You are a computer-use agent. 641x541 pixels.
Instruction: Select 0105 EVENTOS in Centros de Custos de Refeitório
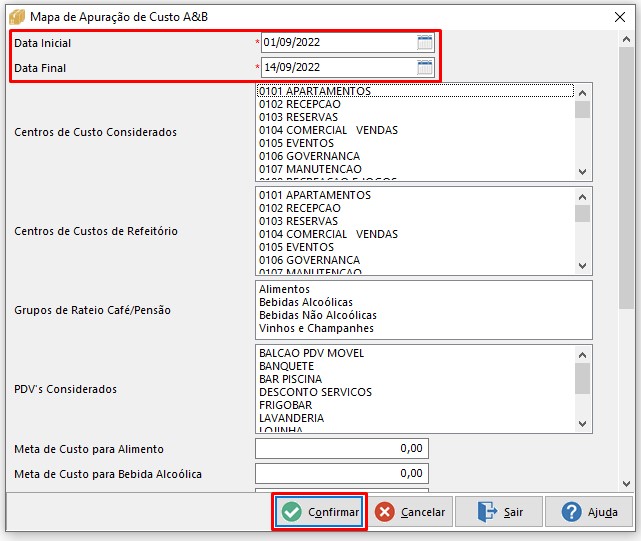[x=416, y=247]
